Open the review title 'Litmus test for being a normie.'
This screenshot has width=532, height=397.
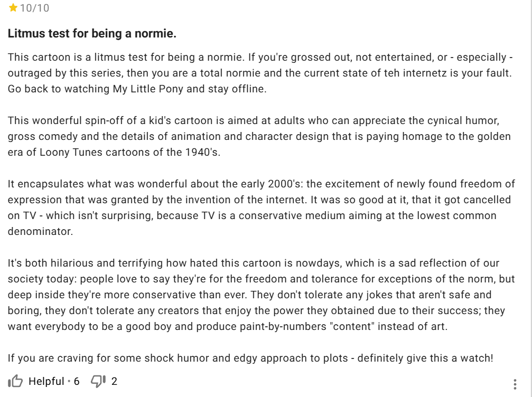(92, 34)
